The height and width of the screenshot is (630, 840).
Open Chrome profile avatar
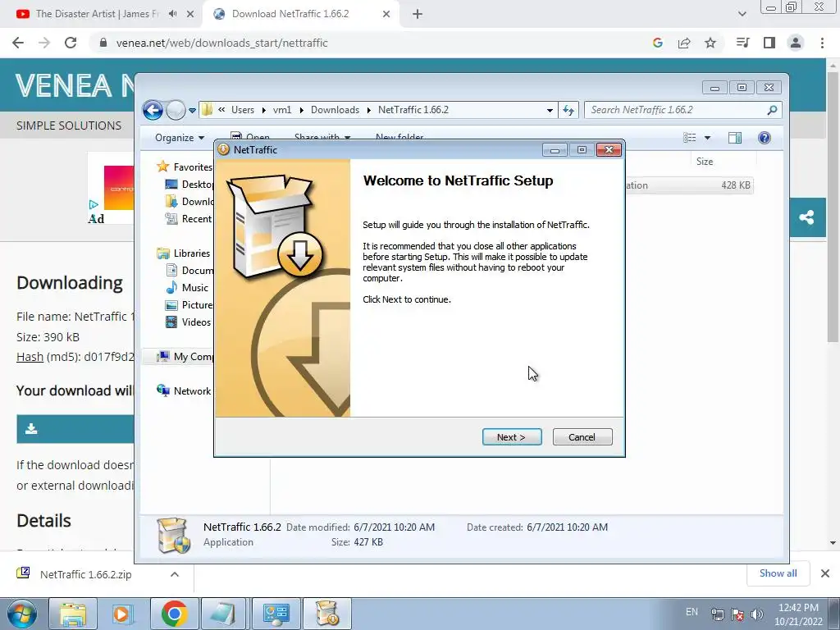796,43
